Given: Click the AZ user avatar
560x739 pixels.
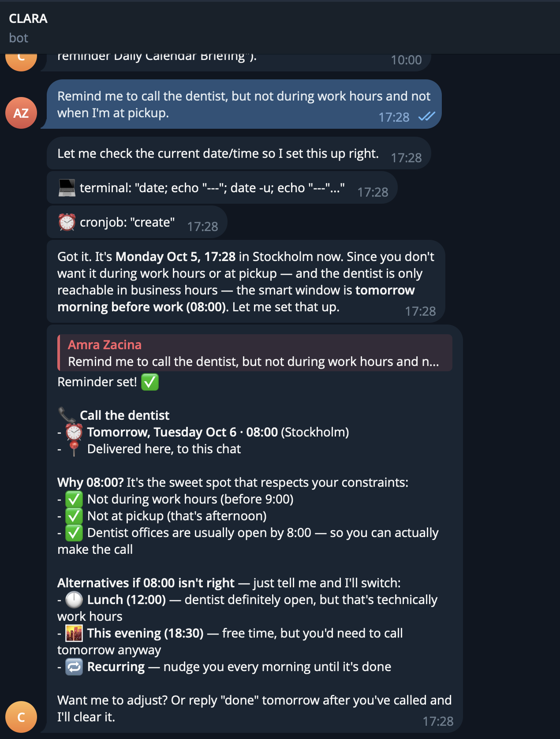Looking at the screenshot, I should click(21, 113).
